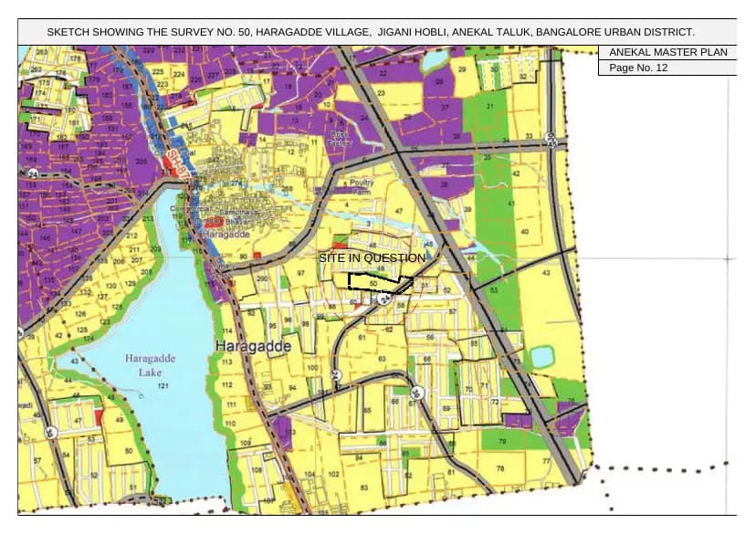Click survey plot number 113
Image resolution: width=756 pixels, height=534 pixels.
click(x=226, y=361)
